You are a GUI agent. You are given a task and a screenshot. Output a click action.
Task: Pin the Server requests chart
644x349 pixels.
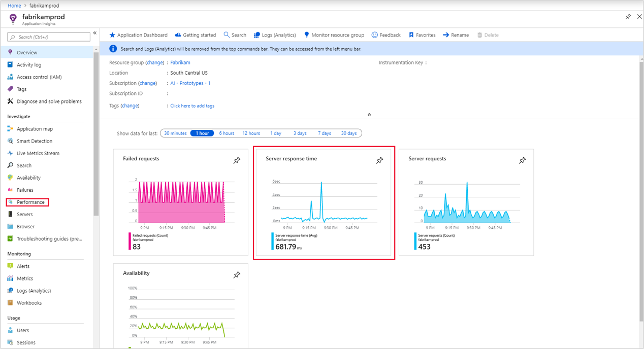(x=522, y=160)
